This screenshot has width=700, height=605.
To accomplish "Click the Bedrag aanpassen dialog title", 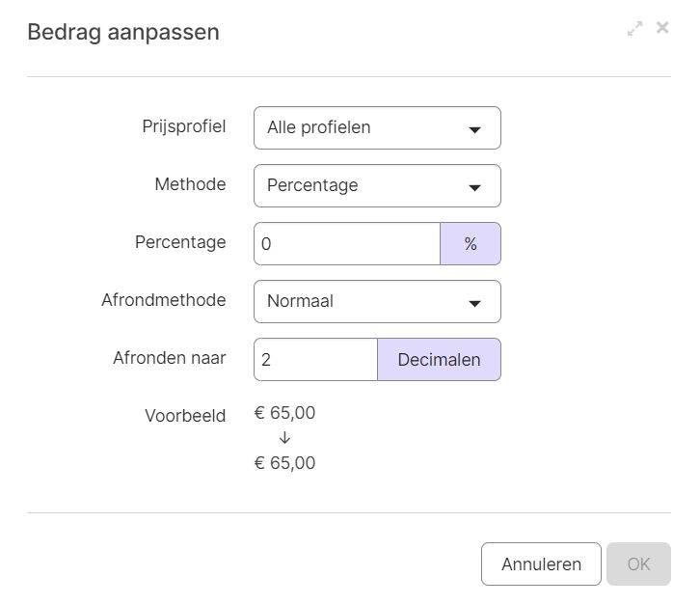I will 123,32.
